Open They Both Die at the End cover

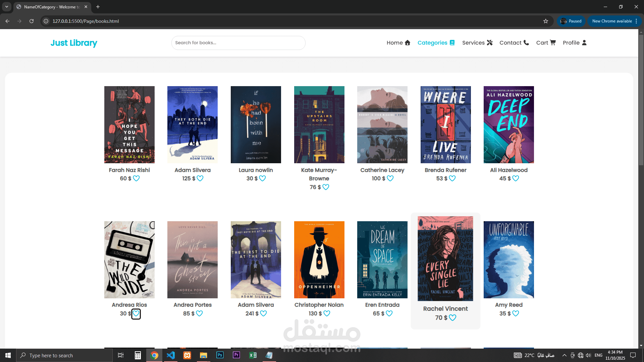click(x=193, y=125)
